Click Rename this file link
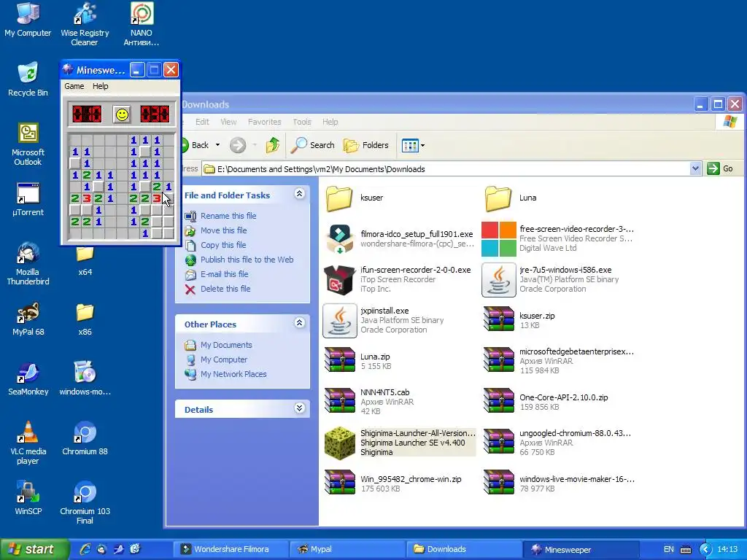 228,216
